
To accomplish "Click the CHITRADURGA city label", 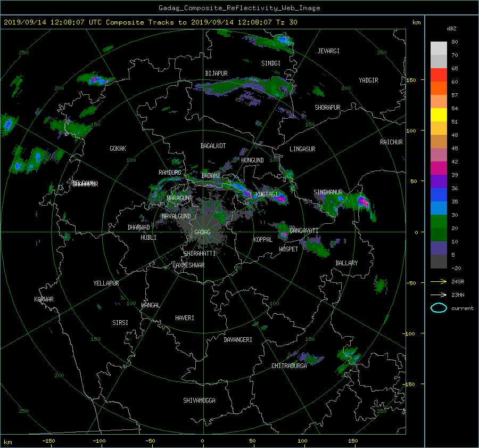I will tap(289, 366).
